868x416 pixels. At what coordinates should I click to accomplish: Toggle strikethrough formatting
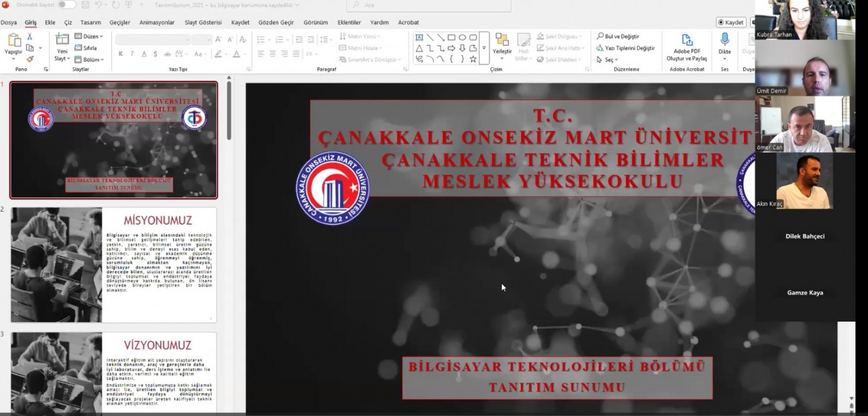click(x=167, y=53)
